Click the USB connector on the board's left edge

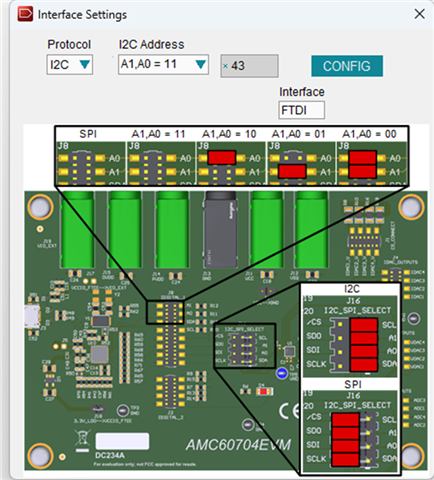coord(32,317)
